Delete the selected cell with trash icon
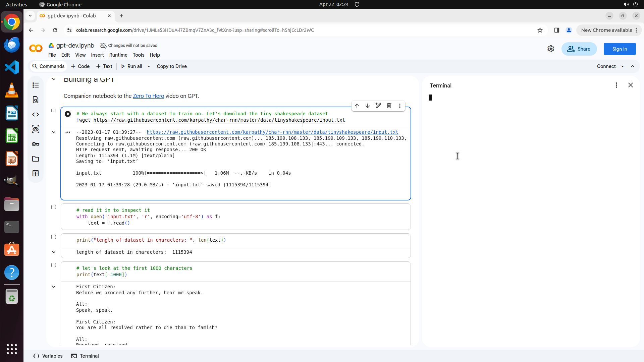Screen dimensions: 644x362 pyautogui.click(x=389, y=106)
